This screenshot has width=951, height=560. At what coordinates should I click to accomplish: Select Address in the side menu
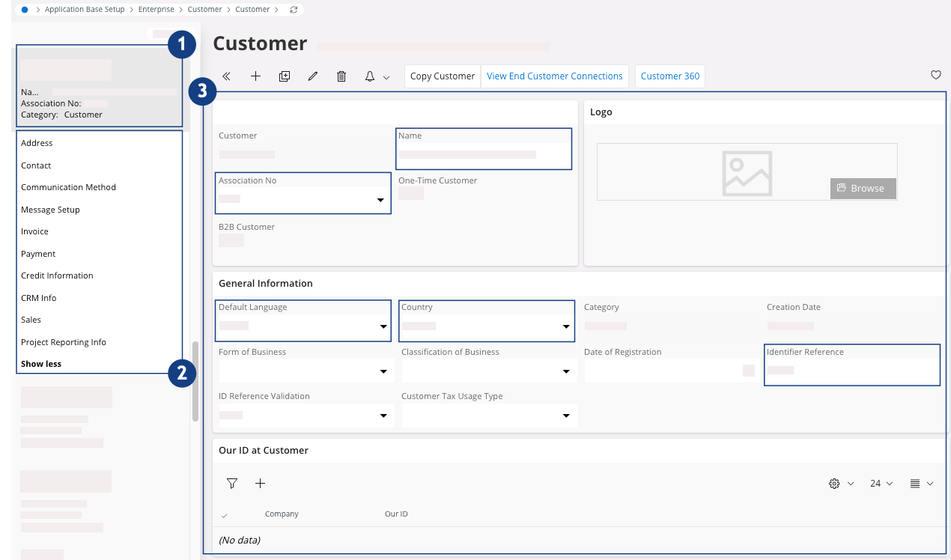(x=37, y=143)
